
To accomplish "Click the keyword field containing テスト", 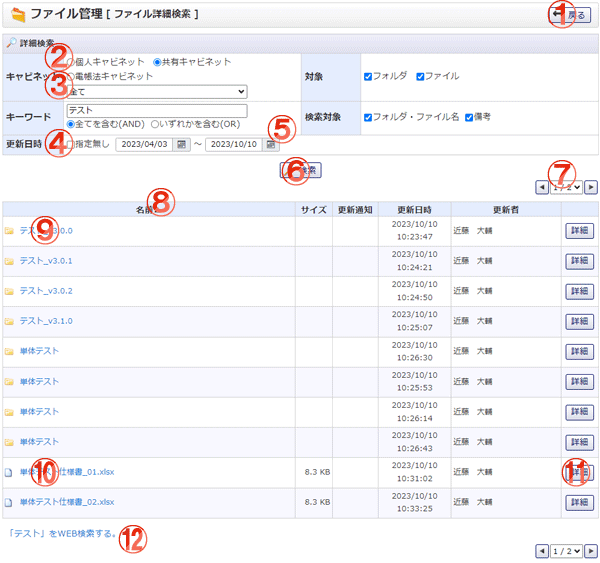I will coord(157,111).
